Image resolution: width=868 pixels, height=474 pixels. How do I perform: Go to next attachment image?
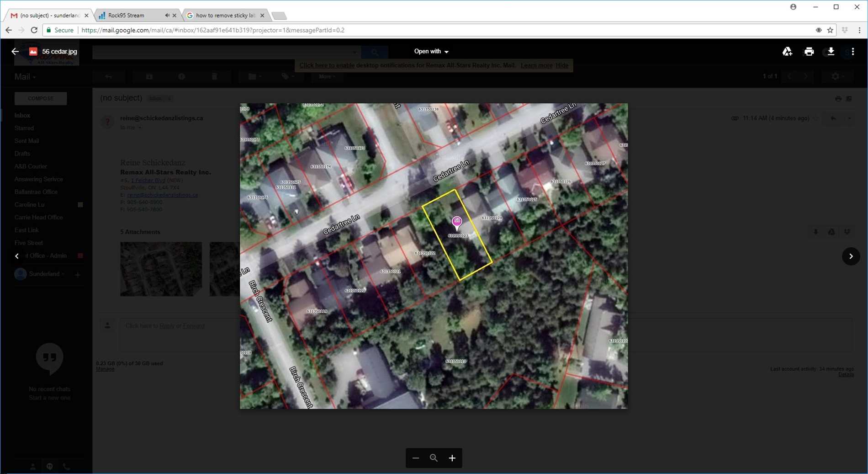[x=851, y=256]
